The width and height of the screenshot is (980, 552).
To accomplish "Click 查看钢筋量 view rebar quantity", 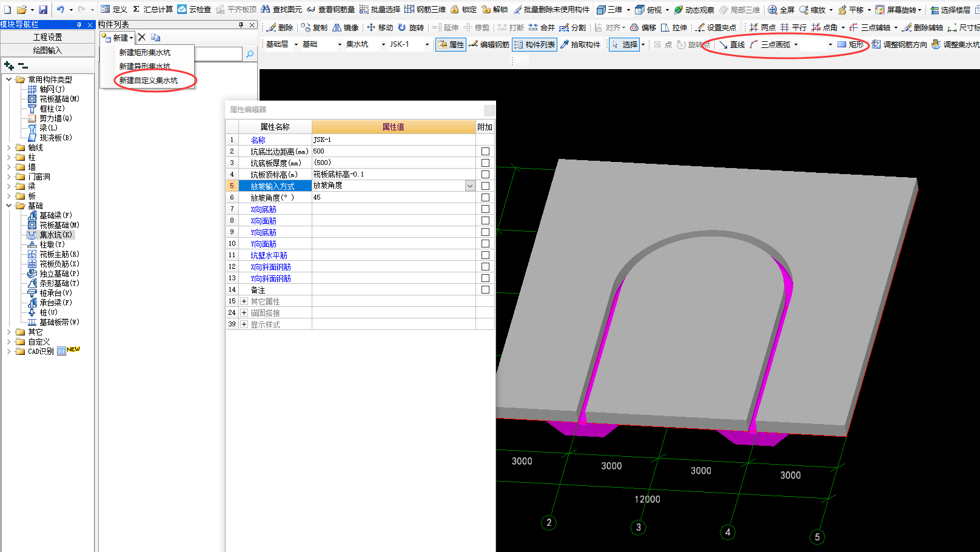I will [x=331, y=10].
